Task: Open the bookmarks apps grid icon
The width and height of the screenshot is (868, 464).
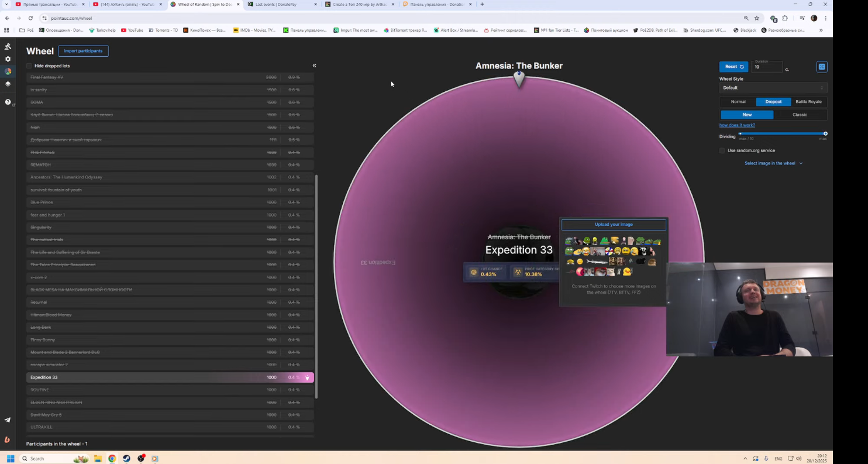Action: [6, 30]
